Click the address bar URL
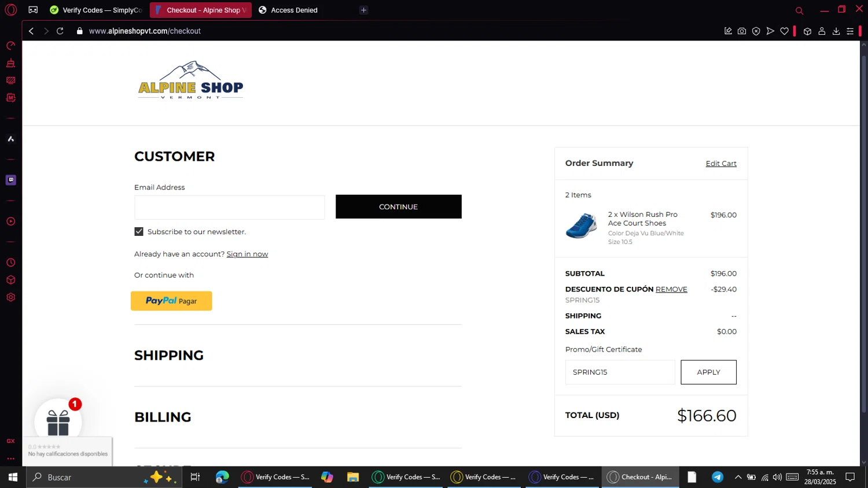 tap(145, 31)
